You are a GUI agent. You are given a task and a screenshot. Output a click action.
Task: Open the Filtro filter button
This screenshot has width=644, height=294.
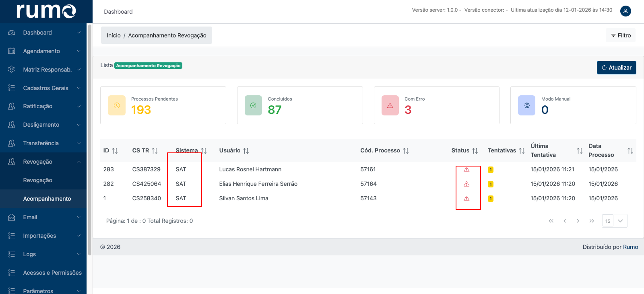pyautogui.click(x=621, y=35)
